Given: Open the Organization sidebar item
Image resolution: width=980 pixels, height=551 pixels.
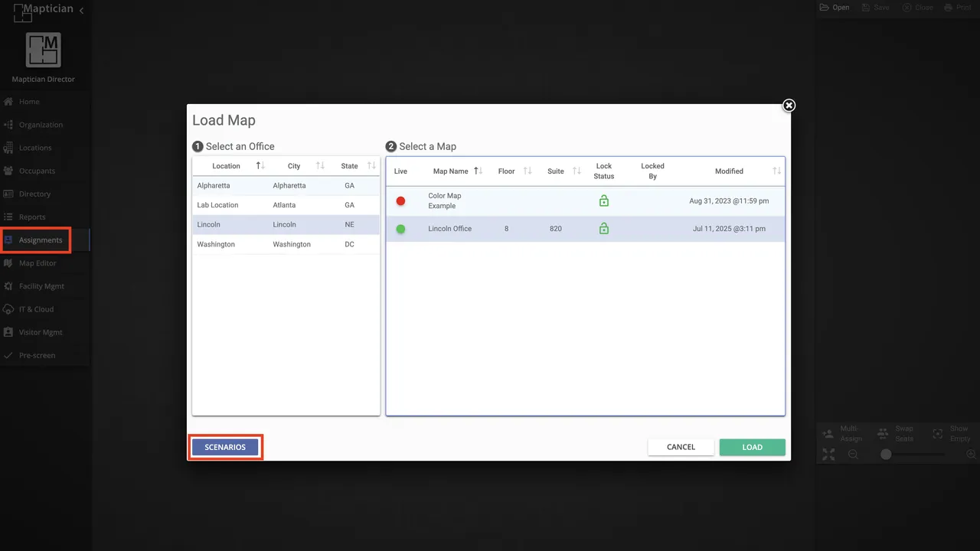Looking at the screenshot, I should point(45,125).
